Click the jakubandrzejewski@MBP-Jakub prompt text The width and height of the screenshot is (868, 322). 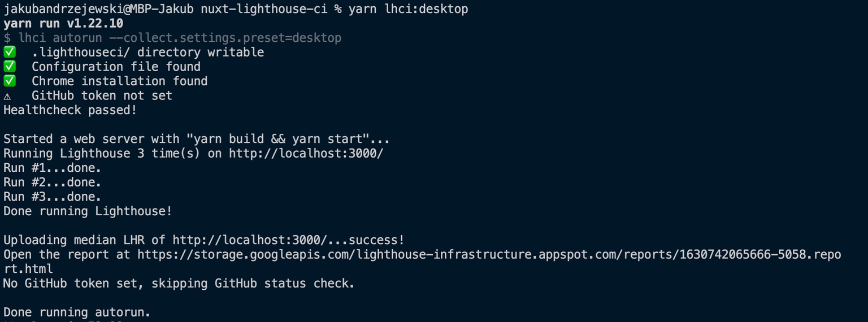point(98,9)
